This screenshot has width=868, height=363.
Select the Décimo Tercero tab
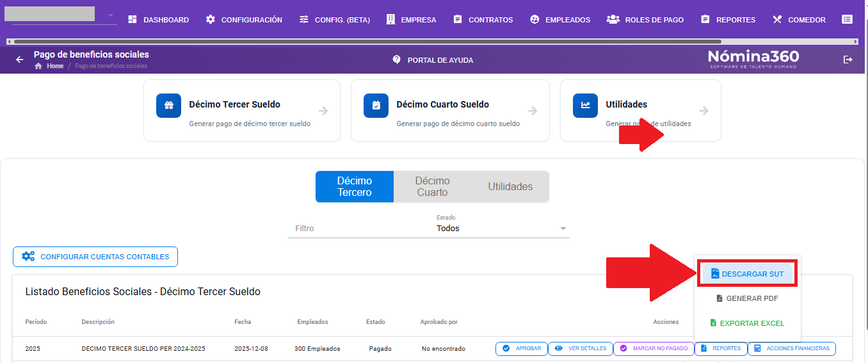click(355, 186)
